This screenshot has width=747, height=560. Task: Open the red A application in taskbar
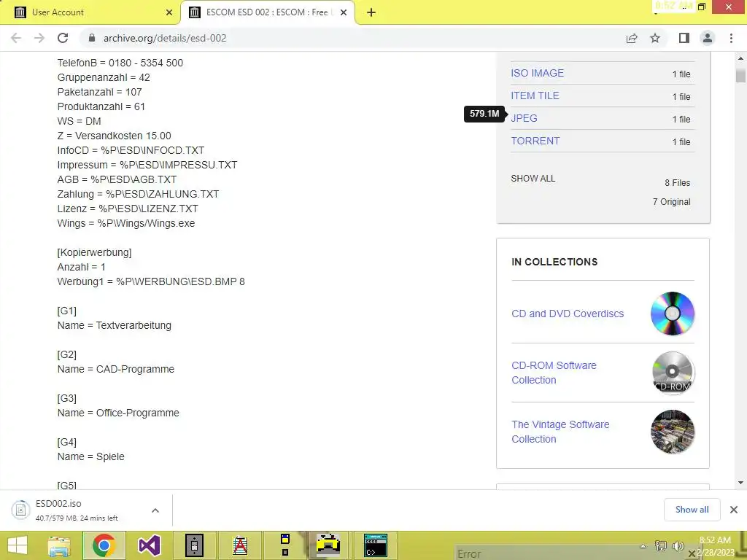pos(239,545)
